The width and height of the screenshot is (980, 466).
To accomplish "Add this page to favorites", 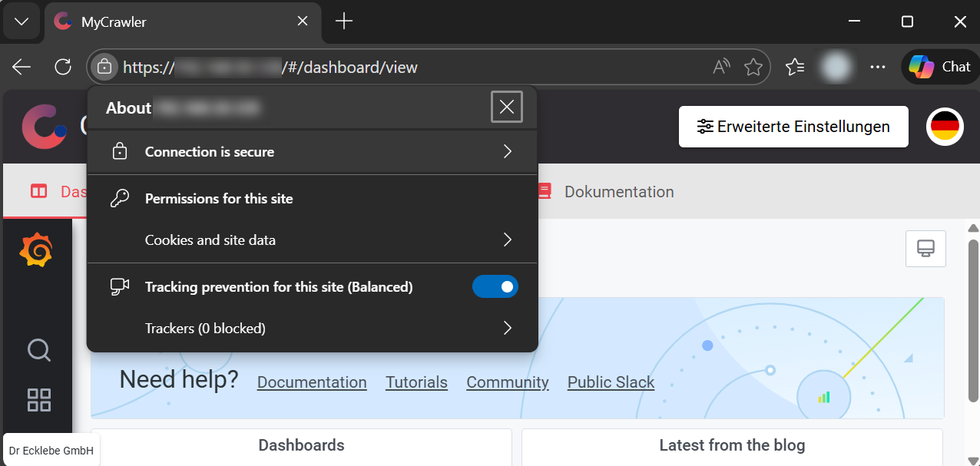I will [753, 68].
